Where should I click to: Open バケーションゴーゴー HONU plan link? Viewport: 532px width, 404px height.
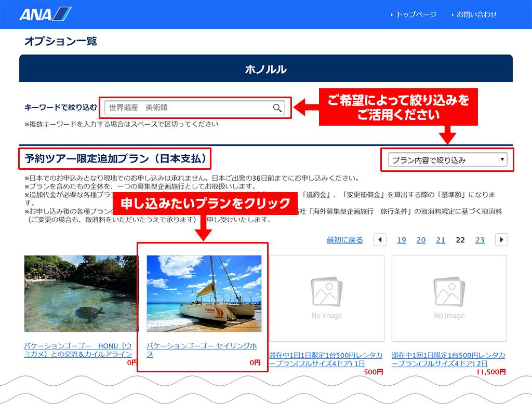[78, 349]
